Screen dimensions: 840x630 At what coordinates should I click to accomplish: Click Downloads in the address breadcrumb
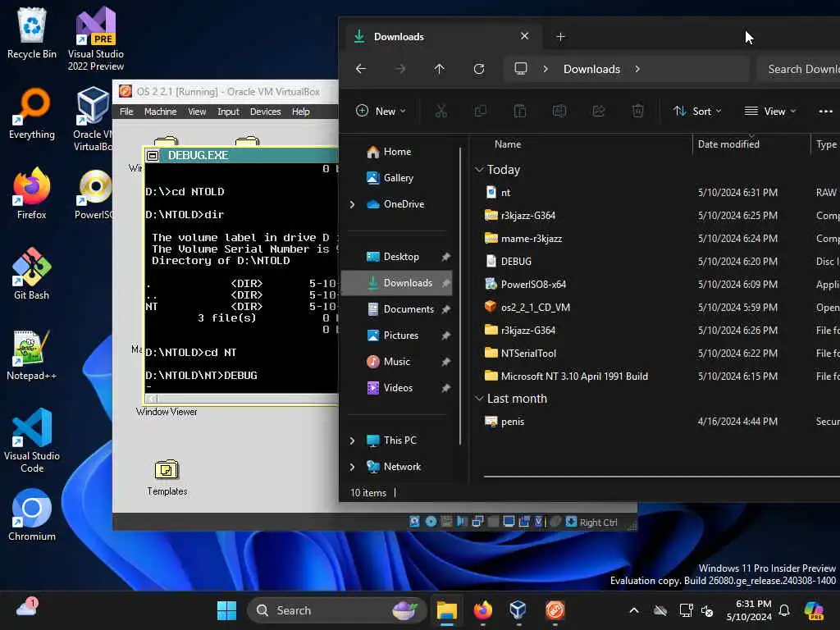pos(591,69)
